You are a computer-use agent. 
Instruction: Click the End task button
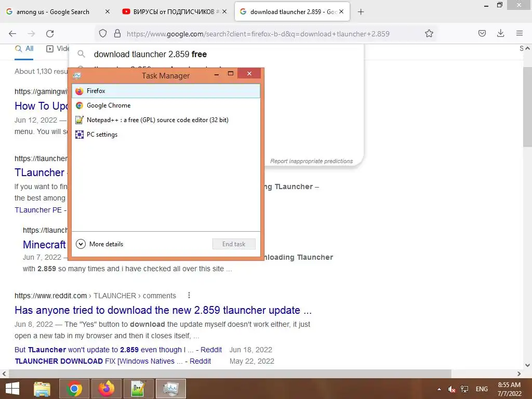pyautogui.click(x=234, y=244)
